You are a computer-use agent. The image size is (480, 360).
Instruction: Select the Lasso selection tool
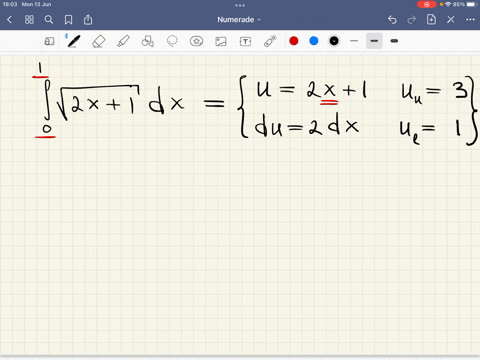coord(172,41)
